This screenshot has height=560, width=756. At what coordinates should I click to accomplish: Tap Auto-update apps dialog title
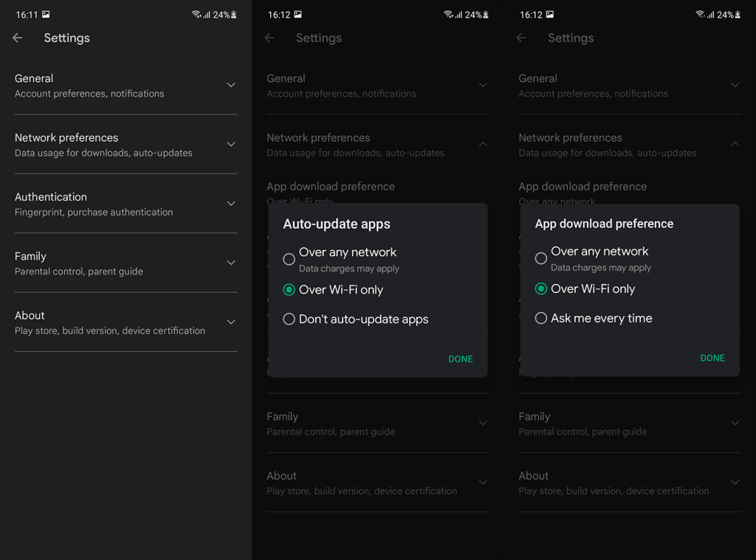pos(337,224)
